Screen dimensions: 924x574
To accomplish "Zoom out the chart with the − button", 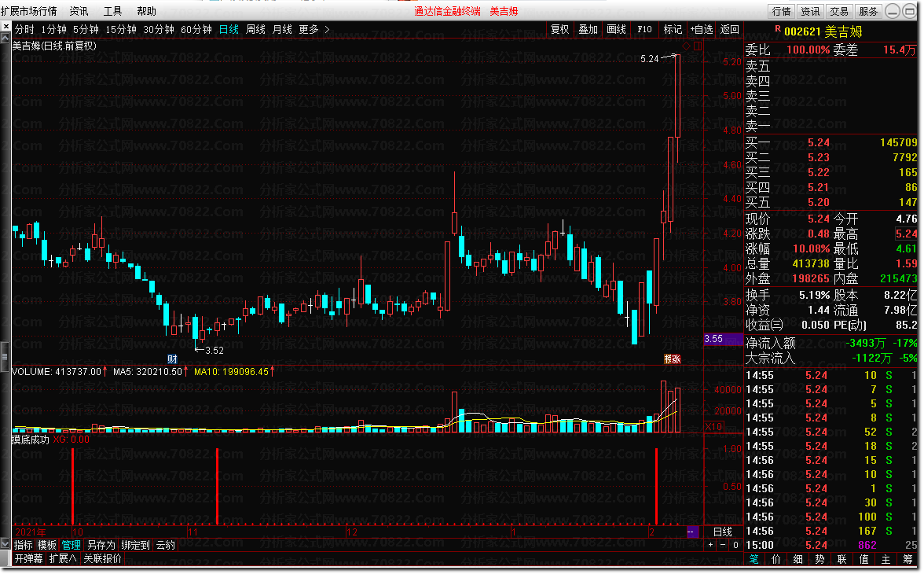I will pyautogui.click(x=723, y=545).
